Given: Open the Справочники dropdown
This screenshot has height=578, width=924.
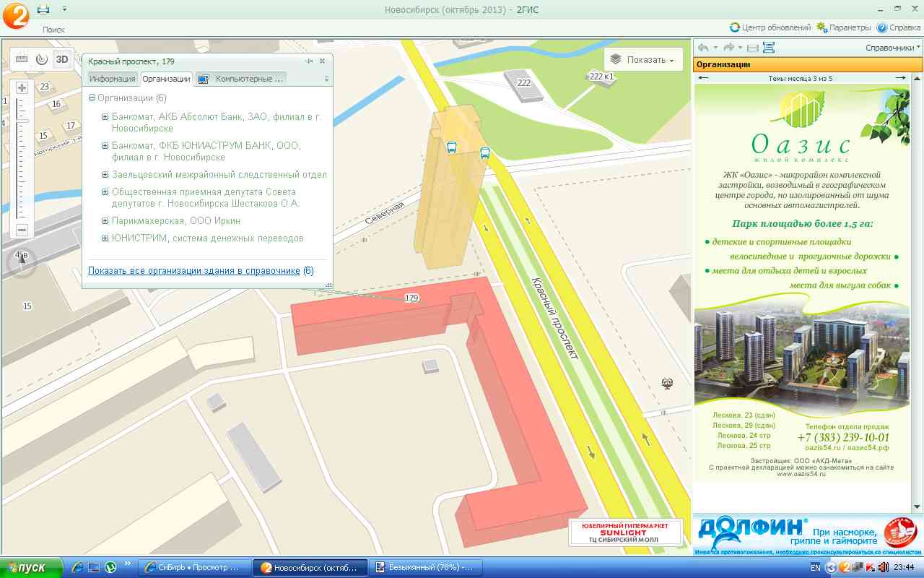Looking at the screenshot, I should pos(894,48).
